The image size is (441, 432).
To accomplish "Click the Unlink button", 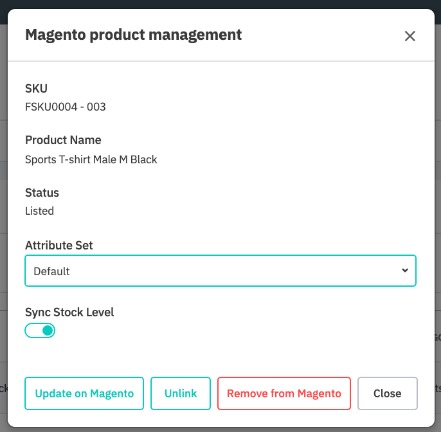I will point(180,393).
